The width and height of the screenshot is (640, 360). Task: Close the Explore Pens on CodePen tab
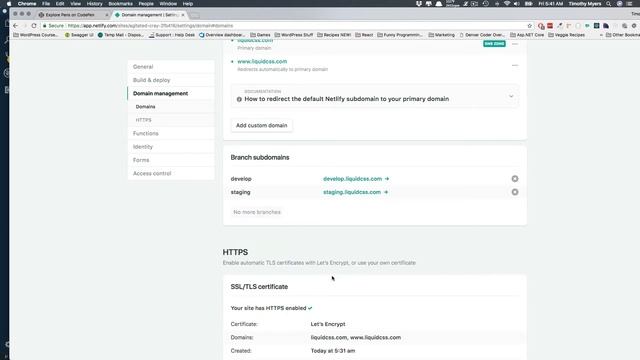(x=107, y=15)
